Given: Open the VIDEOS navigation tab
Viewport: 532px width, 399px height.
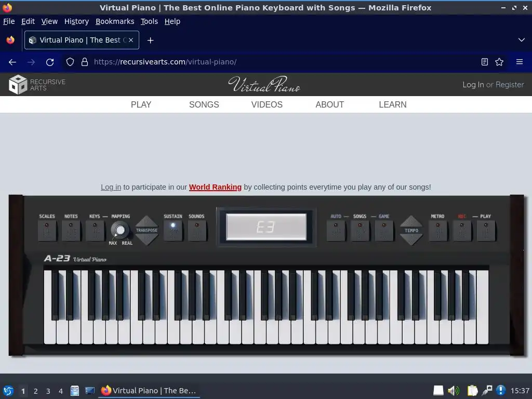Looking at the screenshot, I should [267, 104].
